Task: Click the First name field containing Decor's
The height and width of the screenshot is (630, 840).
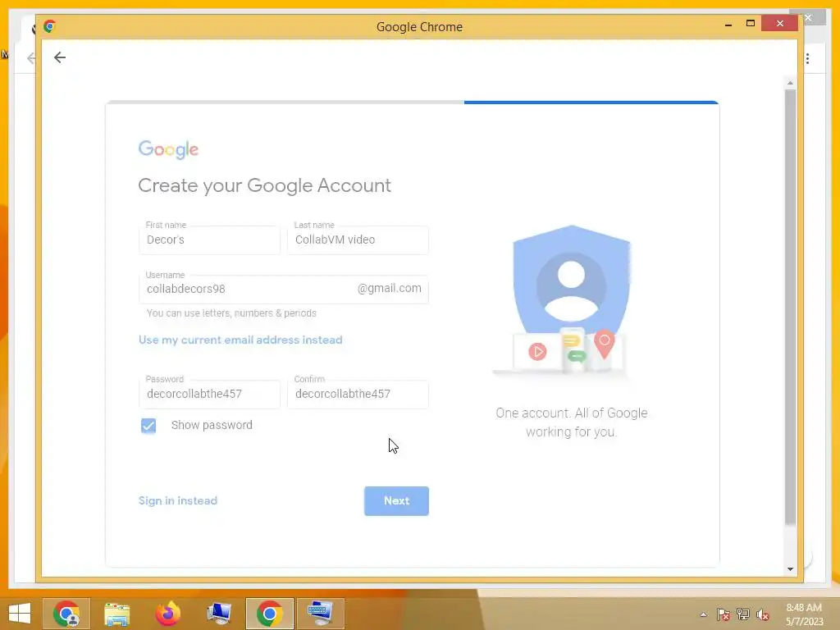Action: (x=209, y=240)
